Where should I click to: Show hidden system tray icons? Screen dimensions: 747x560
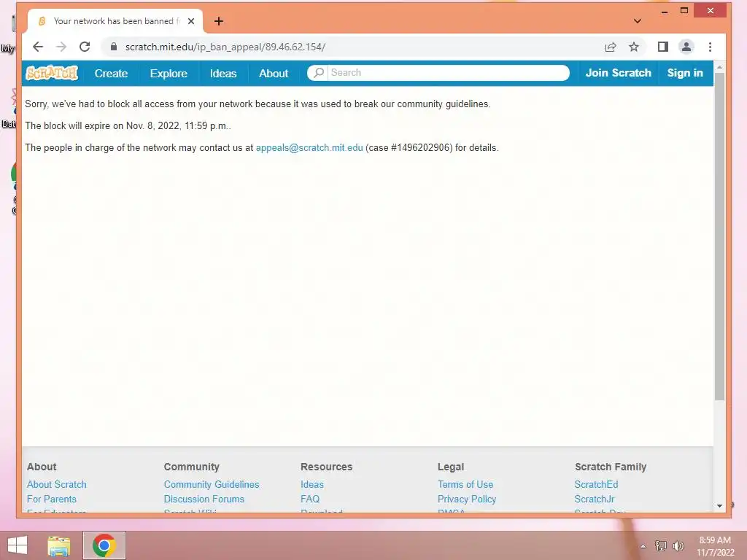tap(643, 546)
